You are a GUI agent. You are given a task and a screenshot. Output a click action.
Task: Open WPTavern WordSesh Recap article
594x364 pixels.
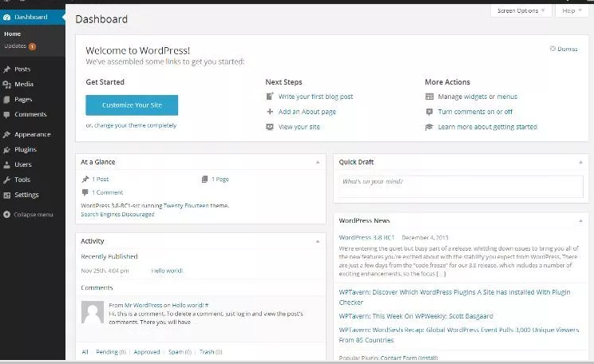(x=459, y=334)
